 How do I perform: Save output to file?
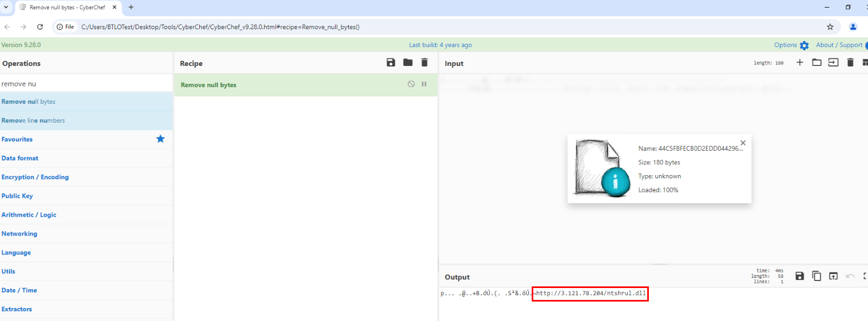(800, 276)
